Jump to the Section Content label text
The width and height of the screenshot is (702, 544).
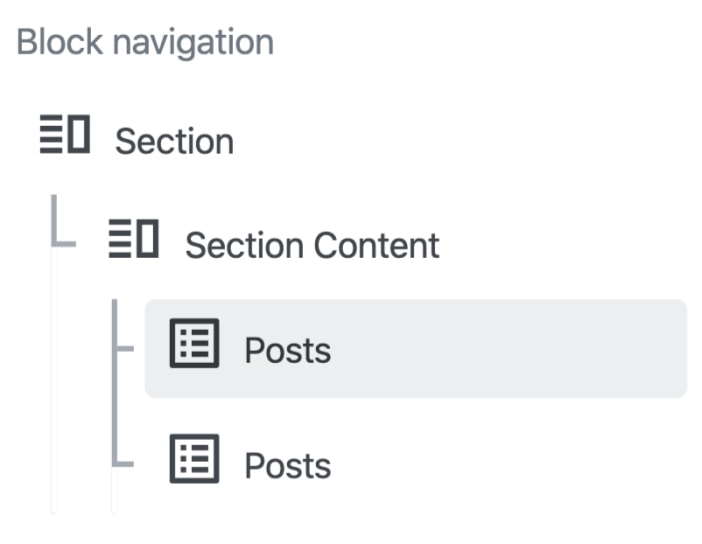312,245
